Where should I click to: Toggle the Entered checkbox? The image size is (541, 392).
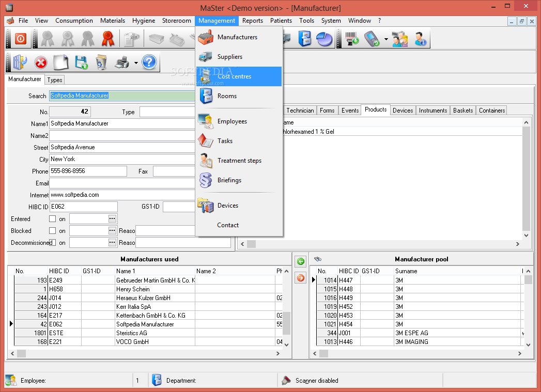click(x=52, y=219)
